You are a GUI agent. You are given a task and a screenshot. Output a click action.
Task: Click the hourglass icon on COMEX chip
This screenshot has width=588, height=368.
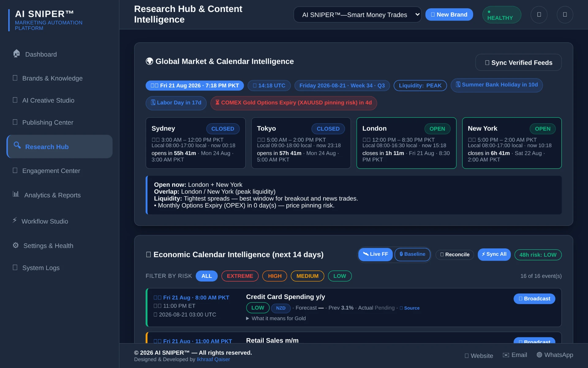[x=217, y=102]
